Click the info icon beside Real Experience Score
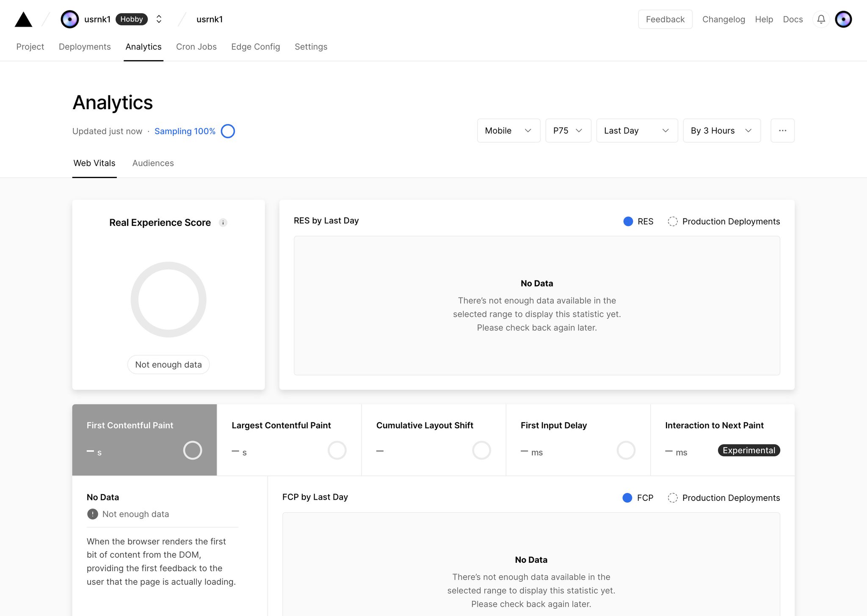Viewport: 867px width, 616px height. pos(223,223)
